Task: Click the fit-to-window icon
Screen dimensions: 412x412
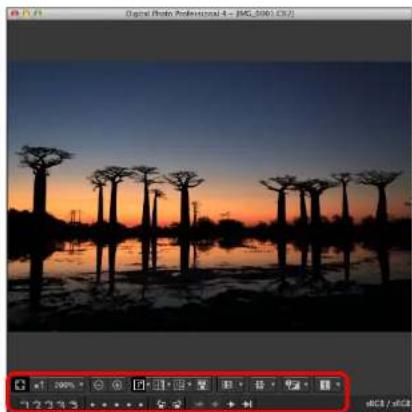Action: click(20, 385)
